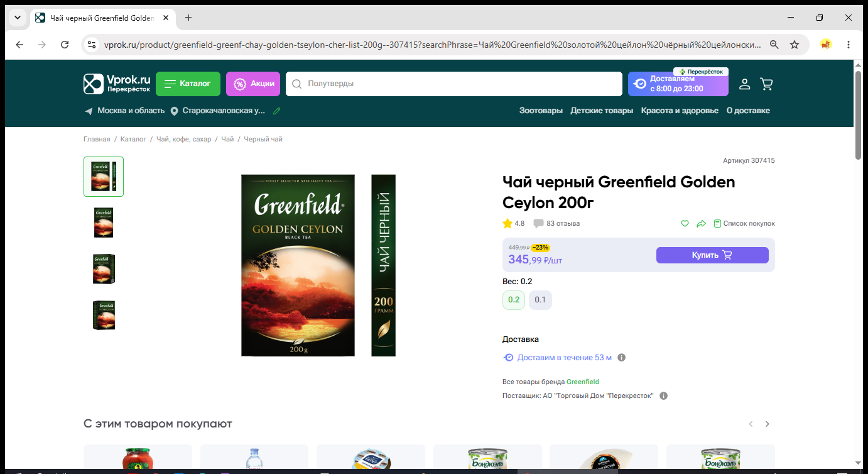
Task: Open the Красота и здоровье menu item
Action: (680, 111)
